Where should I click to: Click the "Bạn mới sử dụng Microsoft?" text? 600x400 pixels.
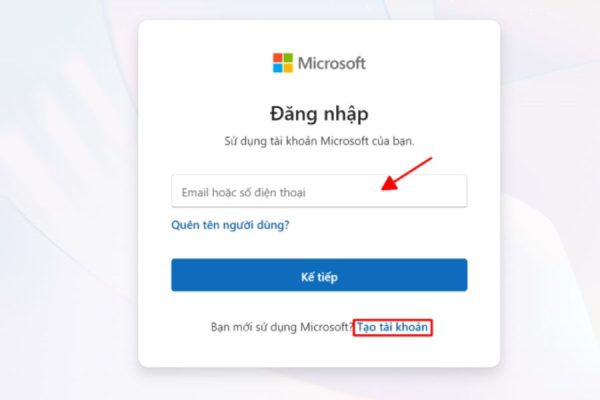pyautogui.click(x=281, y=327)
